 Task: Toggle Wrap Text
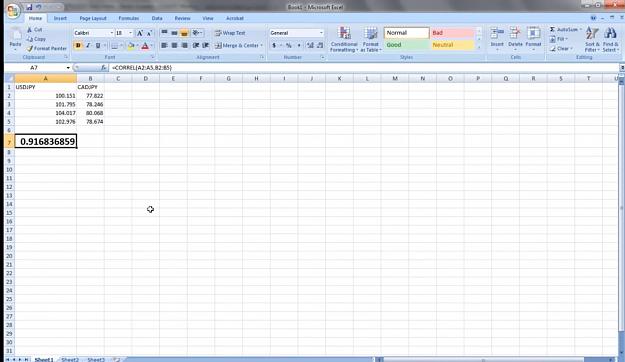pos(230,33)
